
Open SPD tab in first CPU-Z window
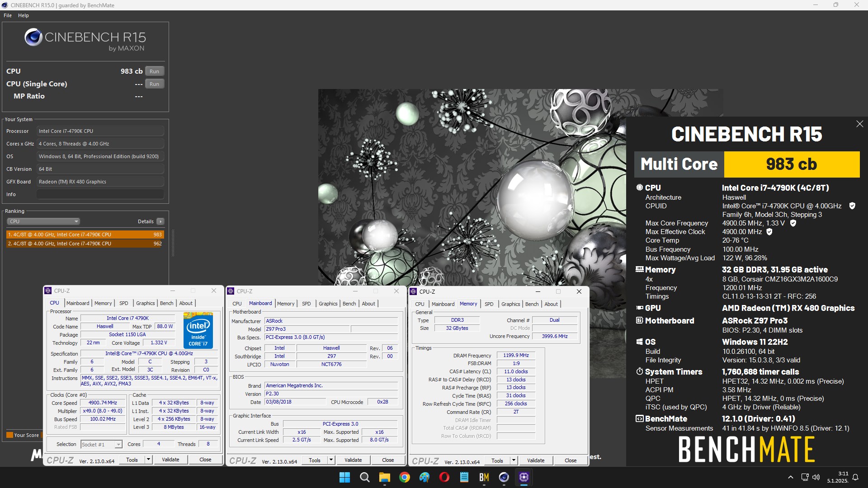coord(124,303)
